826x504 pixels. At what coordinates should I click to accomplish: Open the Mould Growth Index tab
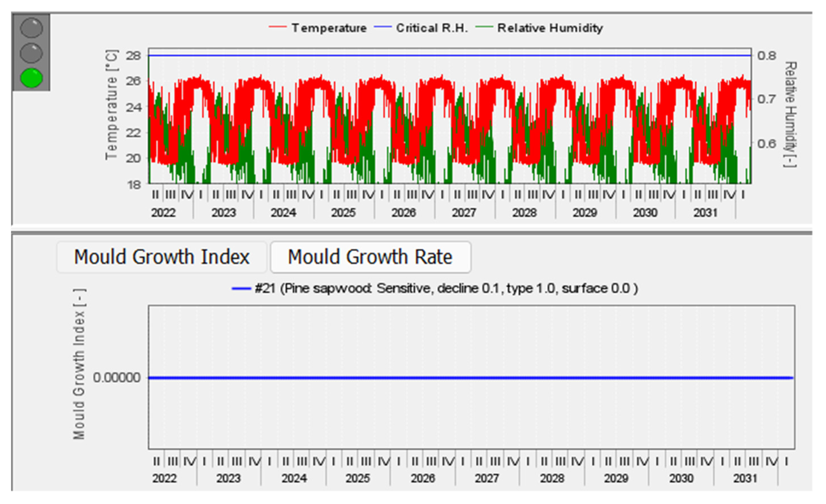pos(162,257)
